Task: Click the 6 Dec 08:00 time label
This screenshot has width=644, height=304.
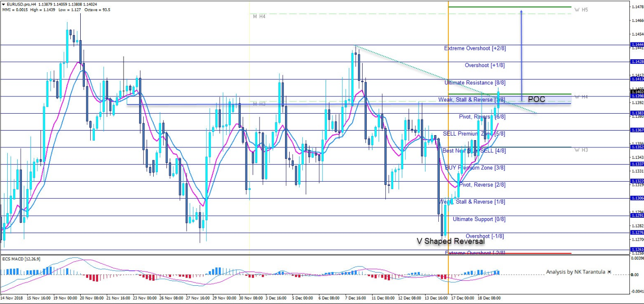Action: pos(329,297)
